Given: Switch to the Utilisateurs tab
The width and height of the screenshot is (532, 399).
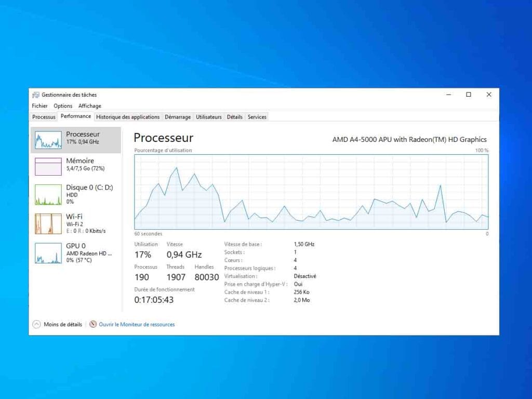Looking at the screenshot, I should 209,117.
